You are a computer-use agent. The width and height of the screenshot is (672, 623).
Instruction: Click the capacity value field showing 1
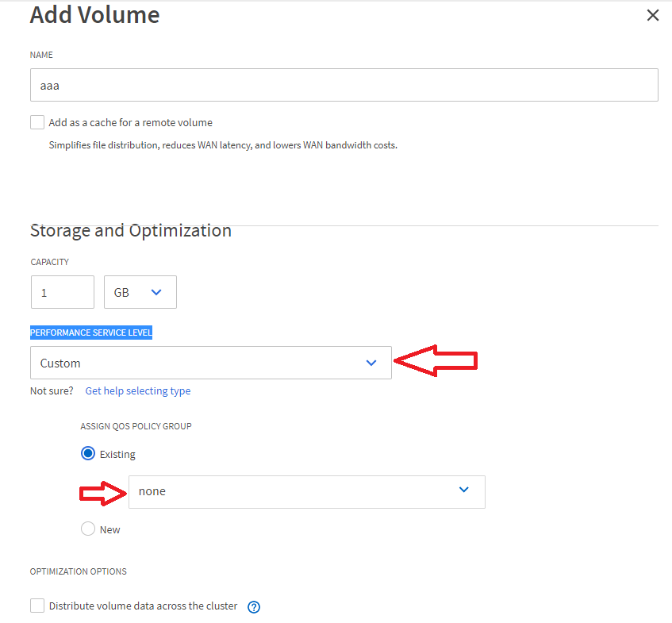[x=62, y=292]
